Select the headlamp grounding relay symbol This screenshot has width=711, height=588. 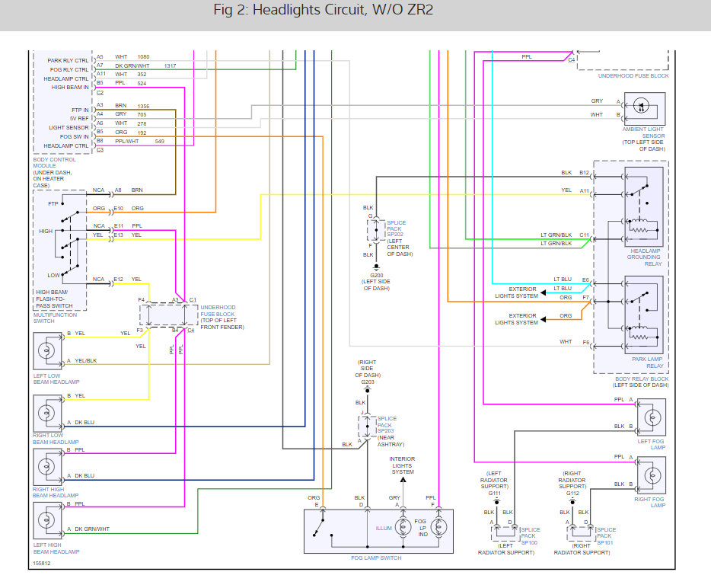click(644, 207)
